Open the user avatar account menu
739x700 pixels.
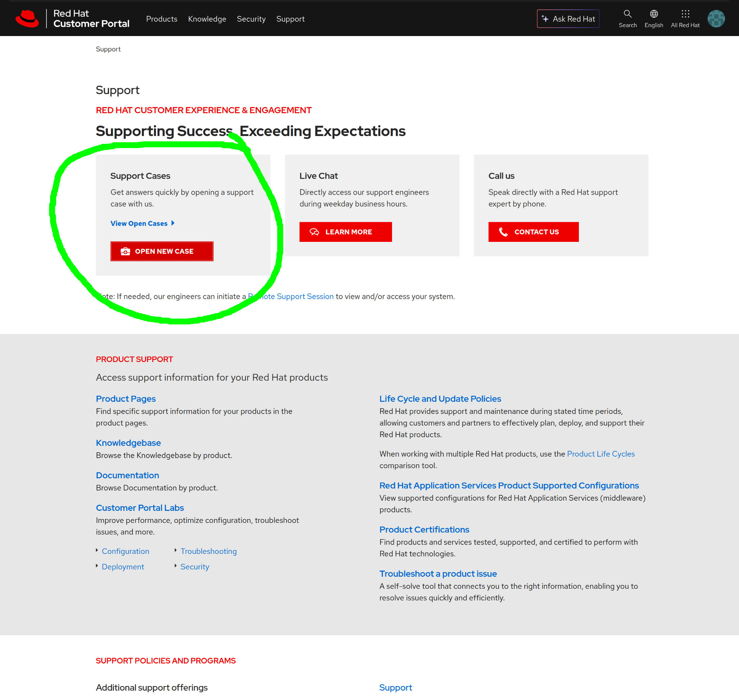pos(716,19)
